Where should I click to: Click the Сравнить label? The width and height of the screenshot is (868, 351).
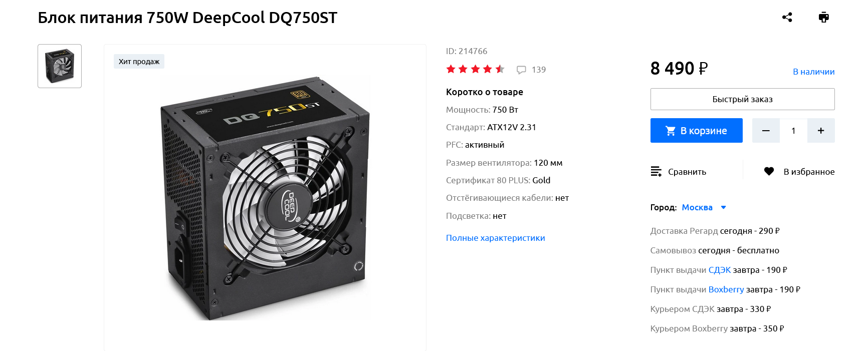click(x=687, y=172)
